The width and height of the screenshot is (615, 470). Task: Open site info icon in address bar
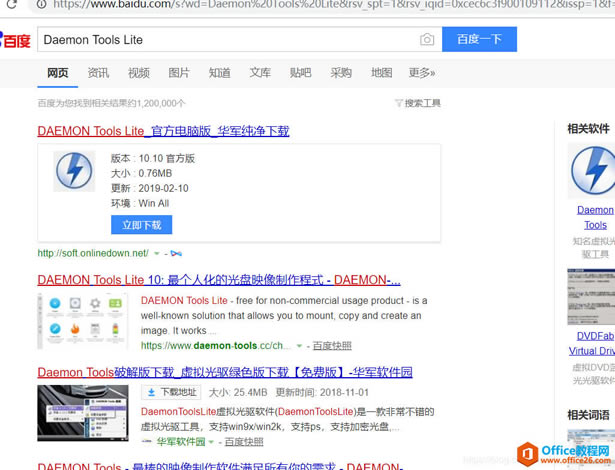(42, 4)
